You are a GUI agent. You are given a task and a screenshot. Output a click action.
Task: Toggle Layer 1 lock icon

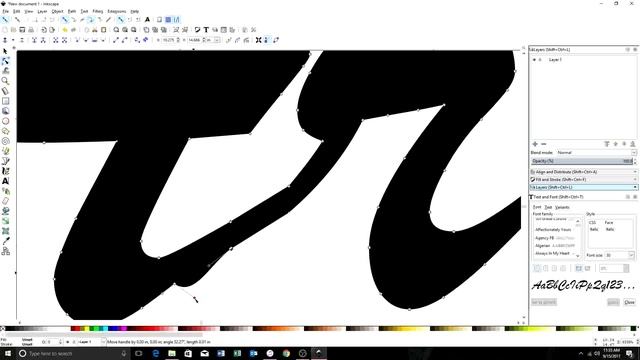click(x=540, y=60)
